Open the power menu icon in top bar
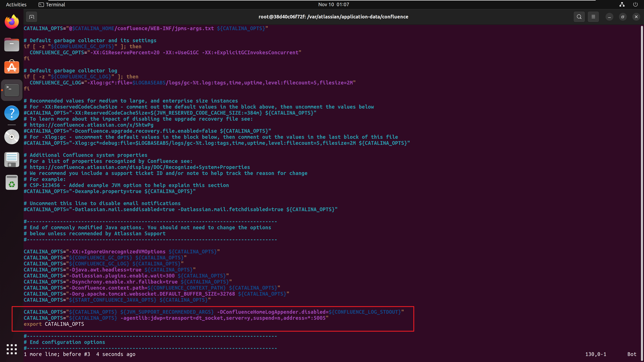 (635, 5)
